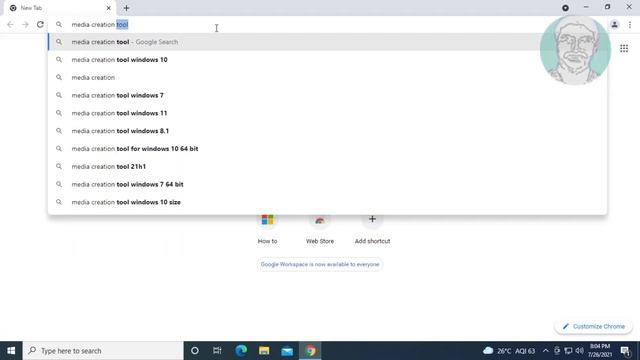
Task: Choose suggestion media creation tool windows 10
Action: (x=327, y=60)
